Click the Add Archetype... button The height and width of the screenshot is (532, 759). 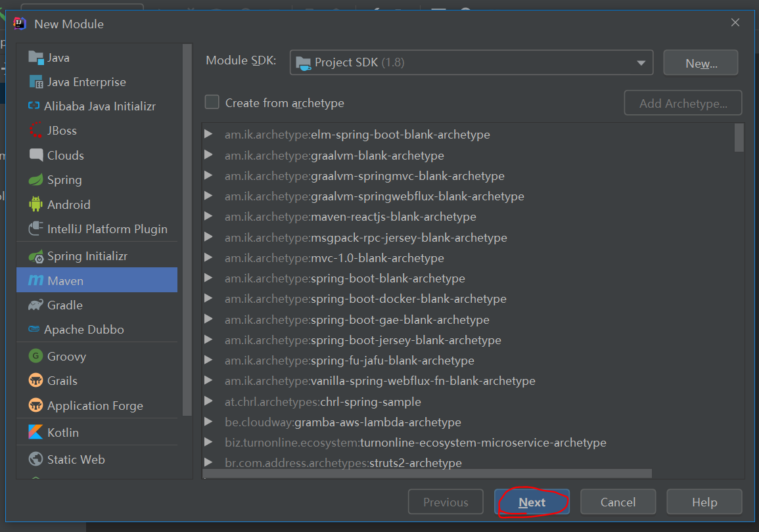(683, 103)
